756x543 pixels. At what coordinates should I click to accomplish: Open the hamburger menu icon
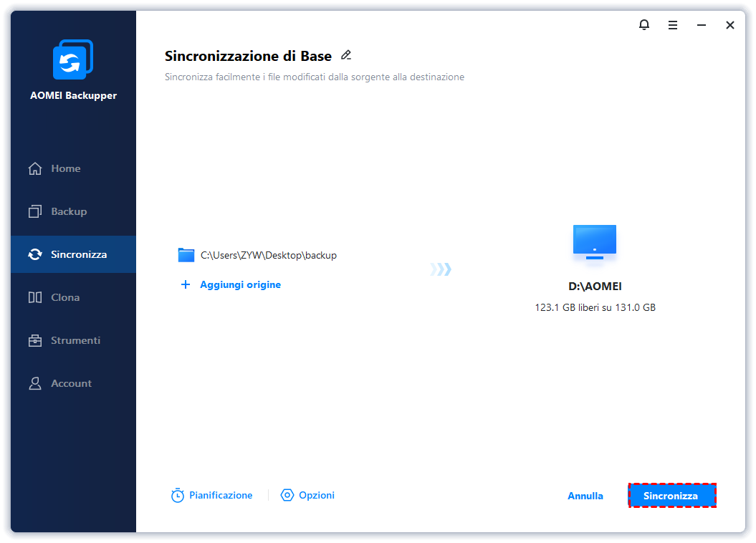pos(673,25)
